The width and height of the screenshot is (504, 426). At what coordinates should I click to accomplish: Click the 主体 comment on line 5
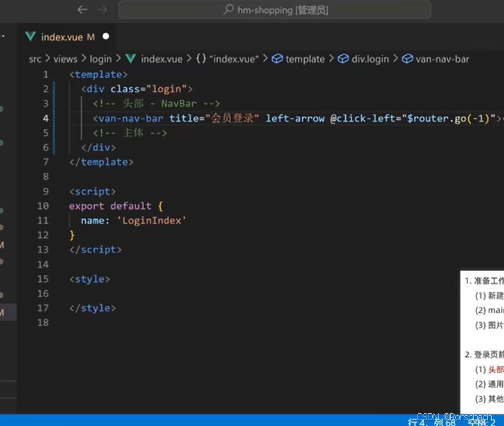coord(130,133)
